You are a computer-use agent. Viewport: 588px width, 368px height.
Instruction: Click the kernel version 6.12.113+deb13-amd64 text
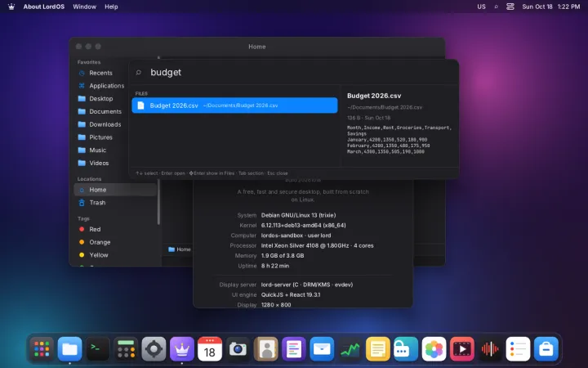[x=303, y=226]
